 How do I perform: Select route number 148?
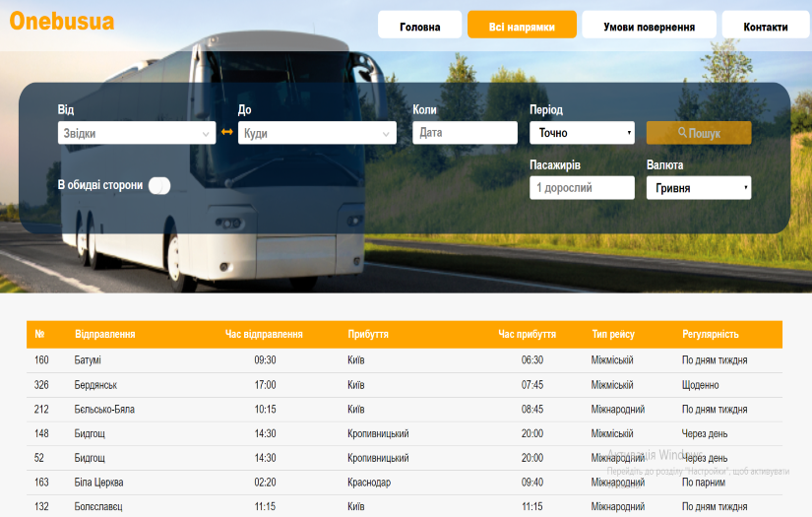[x=41, y=433]
